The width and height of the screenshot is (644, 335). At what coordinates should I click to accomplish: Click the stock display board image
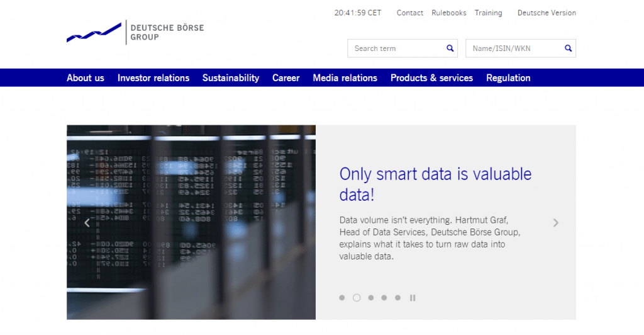pos(191,222)
